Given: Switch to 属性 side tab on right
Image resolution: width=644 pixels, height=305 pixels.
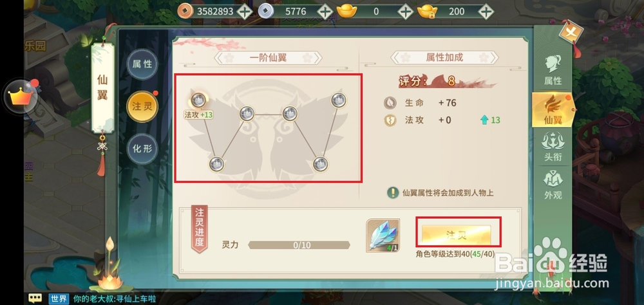Looking at the screenshot, I should (553, 71).
